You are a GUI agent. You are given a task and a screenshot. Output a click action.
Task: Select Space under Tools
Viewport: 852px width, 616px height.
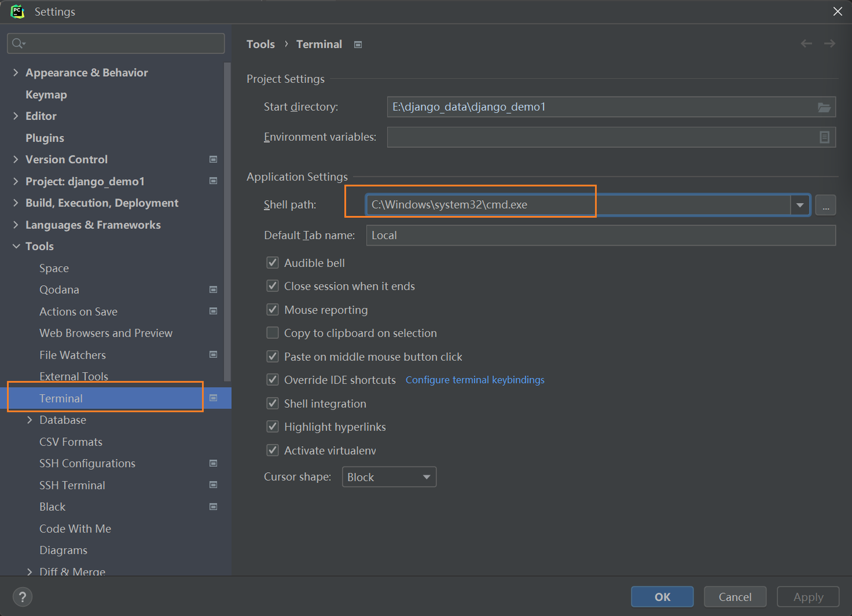point(54,268)
